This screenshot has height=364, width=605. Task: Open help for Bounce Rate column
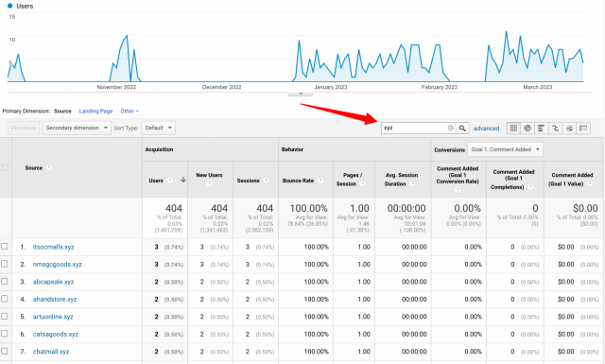pos(320,181)
